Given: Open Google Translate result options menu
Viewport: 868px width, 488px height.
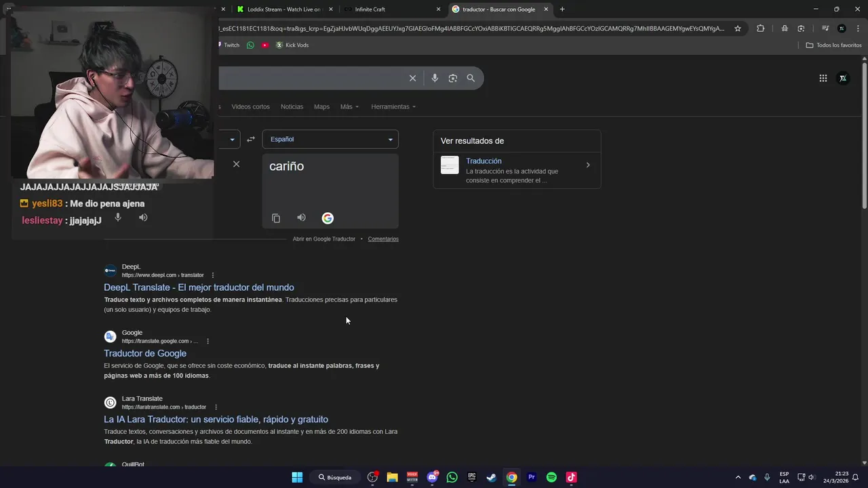Looking at the screenshot, I should click(x=208, y=341).
